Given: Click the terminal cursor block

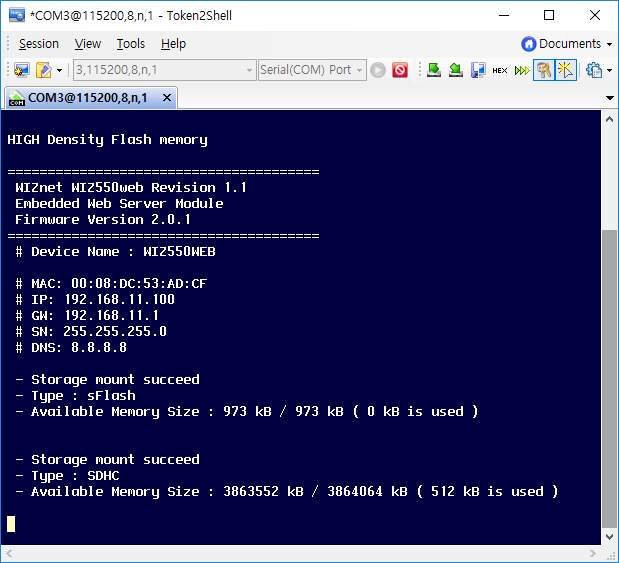Looking at the screenshot, I should pyautogui.click(x=11, y=524).
